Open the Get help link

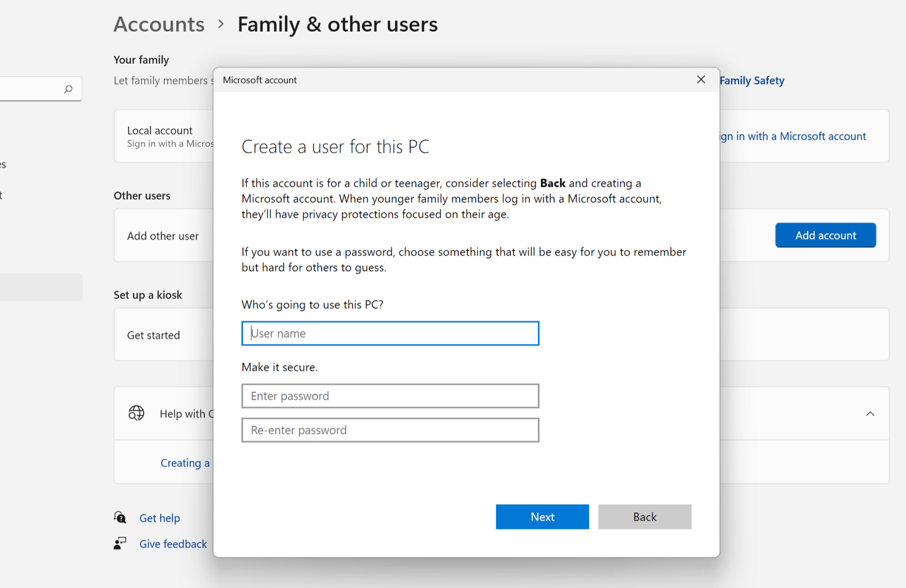[x=159, y=518]
